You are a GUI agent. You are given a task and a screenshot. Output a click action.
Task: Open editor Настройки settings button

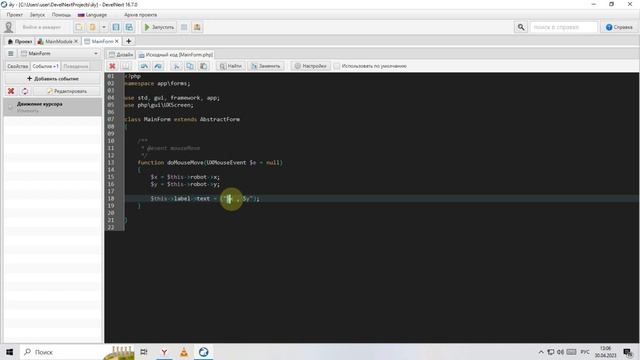point(311,66)
